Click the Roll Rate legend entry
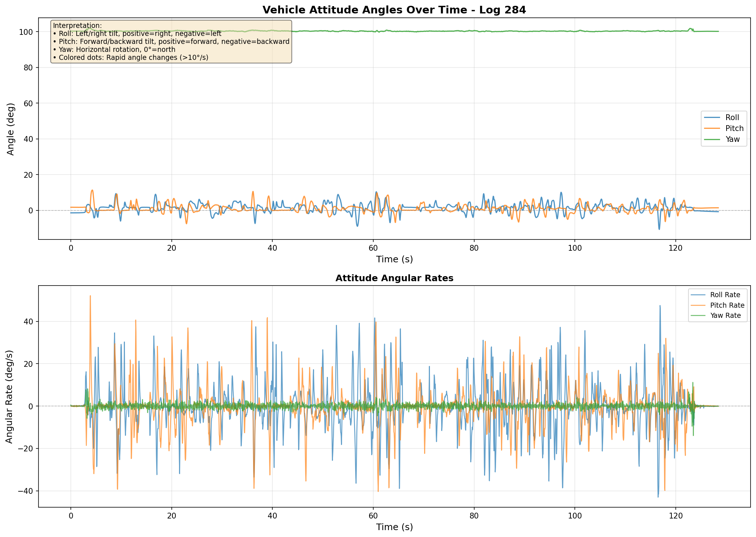 725,295
